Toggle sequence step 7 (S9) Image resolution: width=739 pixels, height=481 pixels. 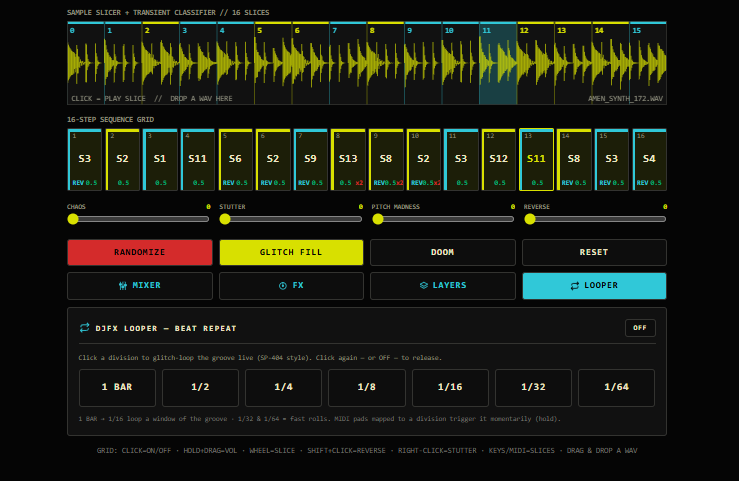point(311,160)
